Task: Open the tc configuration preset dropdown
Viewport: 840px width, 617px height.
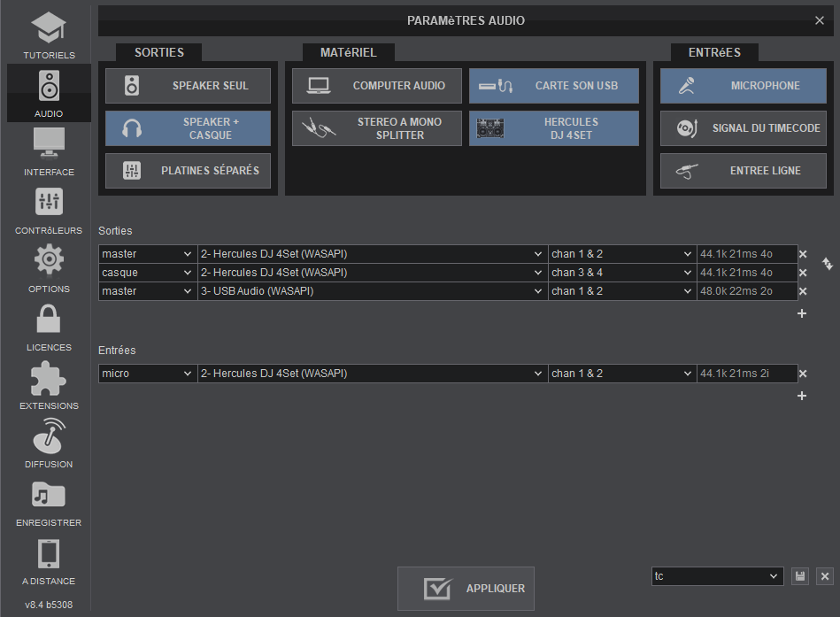Action: click(717, 576)
